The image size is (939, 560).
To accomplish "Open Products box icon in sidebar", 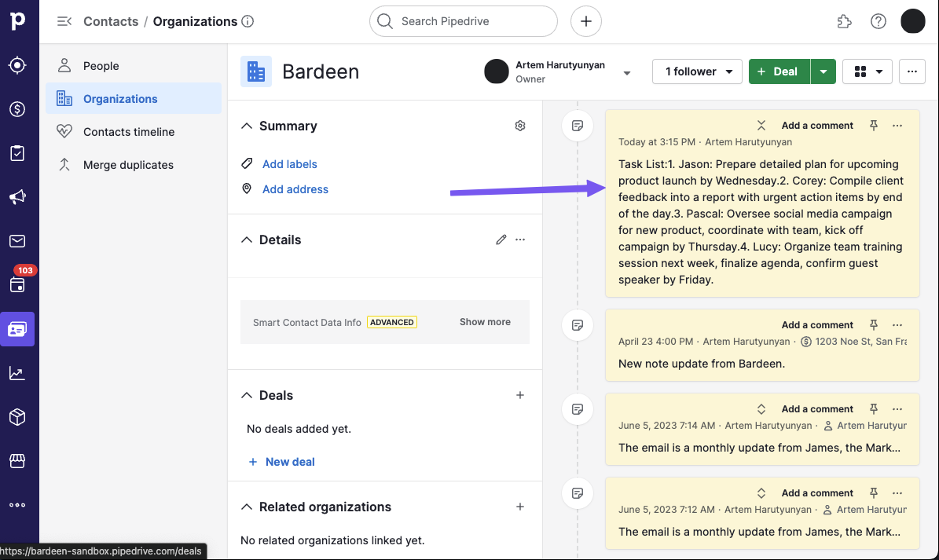I will click(x=17, y=417).
